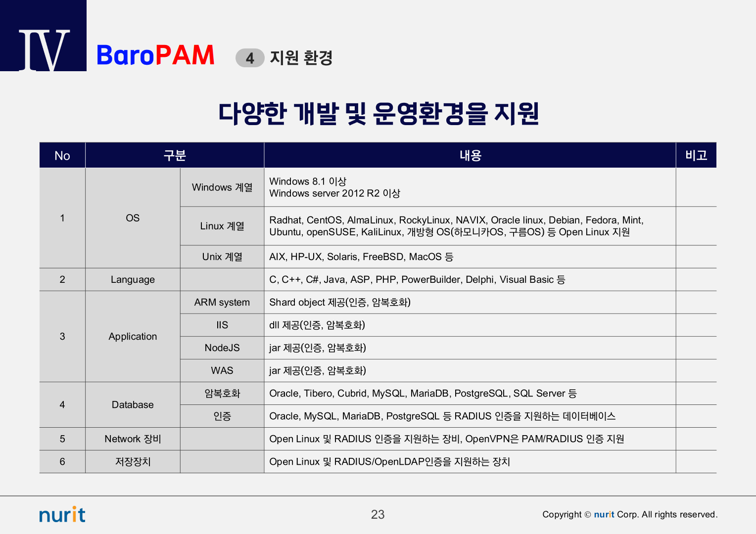Click the 'C, C++, C#, Java, ASP' languages cell

click(470, 279)
